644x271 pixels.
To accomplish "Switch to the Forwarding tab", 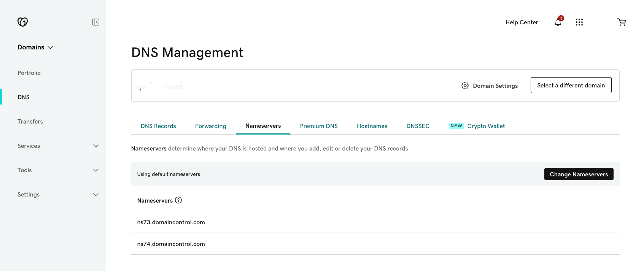I will [210, 126].
